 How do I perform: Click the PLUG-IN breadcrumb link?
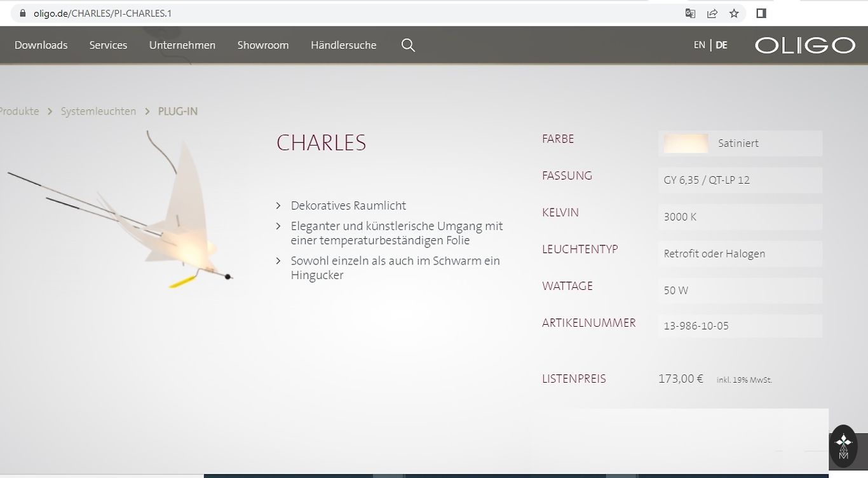point(177,111)
